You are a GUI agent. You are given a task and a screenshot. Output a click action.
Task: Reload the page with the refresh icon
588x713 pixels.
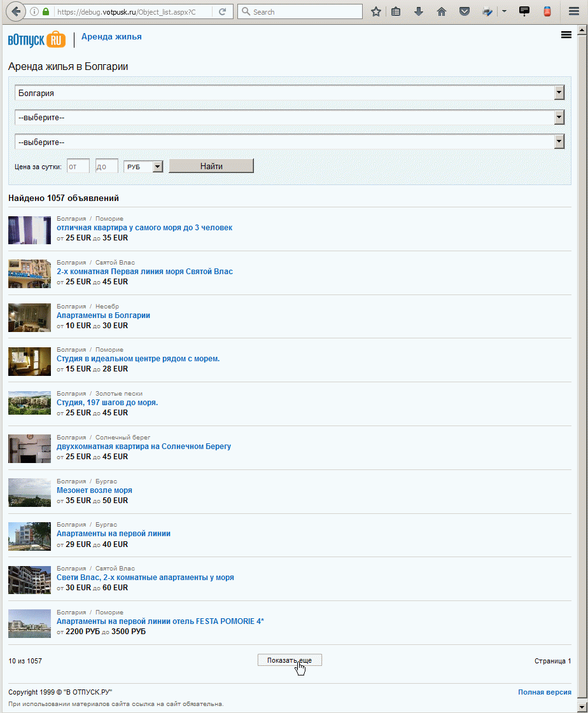[x=222, y=12]
